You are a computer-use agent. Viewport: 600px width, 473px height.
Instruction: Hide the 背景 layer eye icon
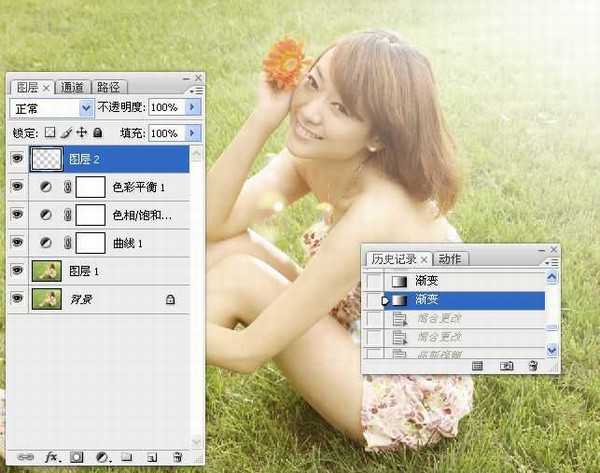click(x=16, y=298)
